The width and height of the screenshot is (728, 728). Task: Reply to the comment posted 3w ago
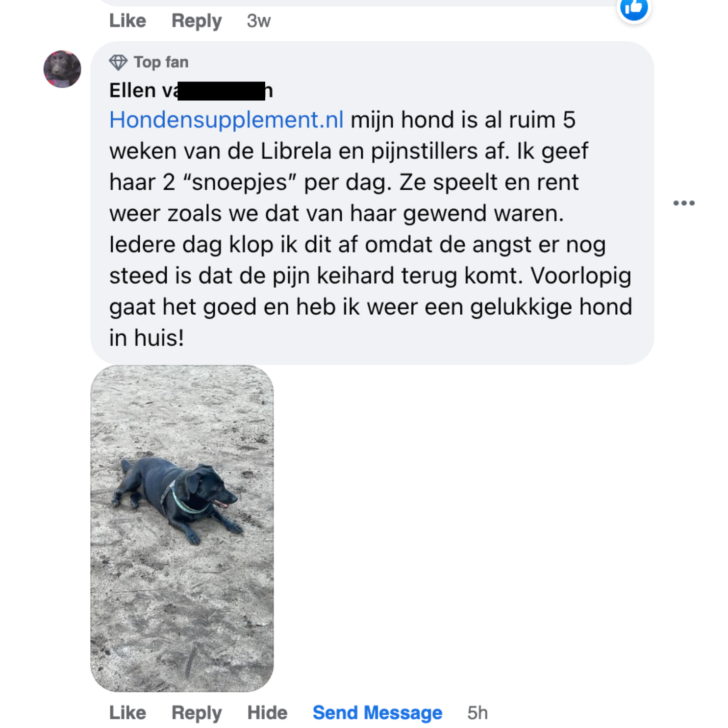[197, 21]
